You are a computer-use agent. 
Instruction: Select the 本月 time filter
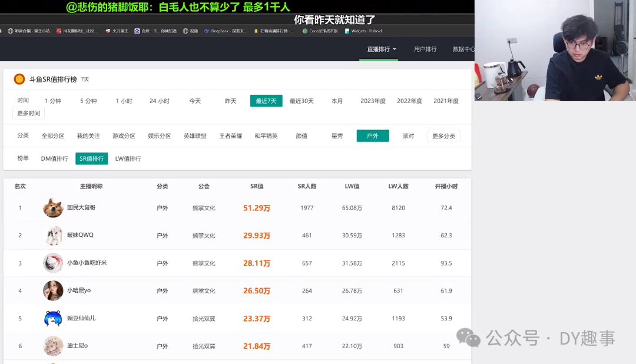point(337,101)
